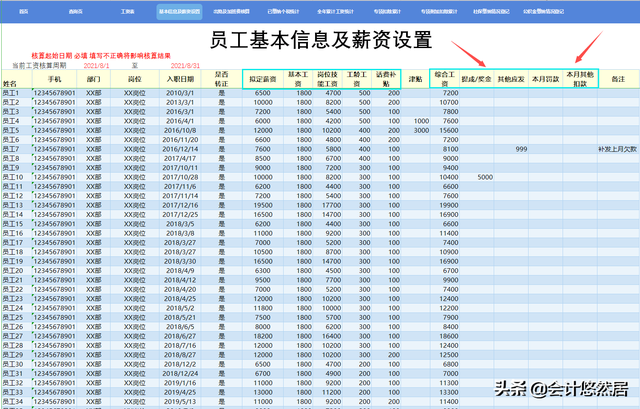This screenshot has height=409, width=640.
Task: Switch to the 全年累计工资统计 tab
Action: pos(336,11)
